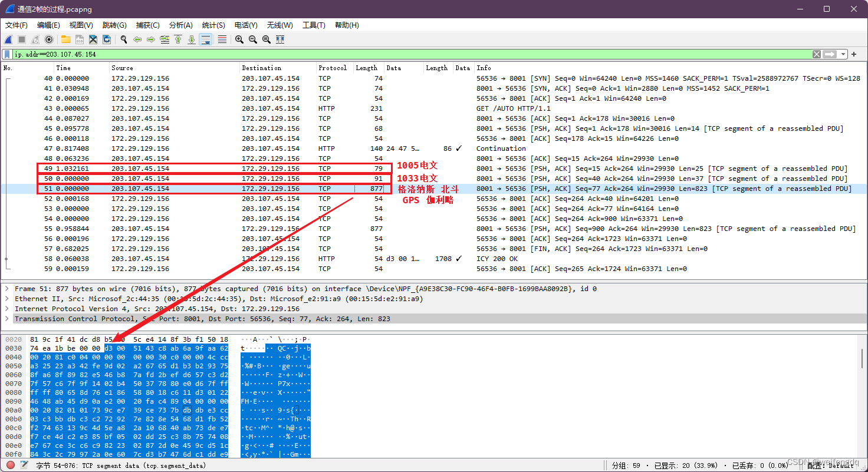
Task: Click the restart current capture icon
Action: click(35, 39)
